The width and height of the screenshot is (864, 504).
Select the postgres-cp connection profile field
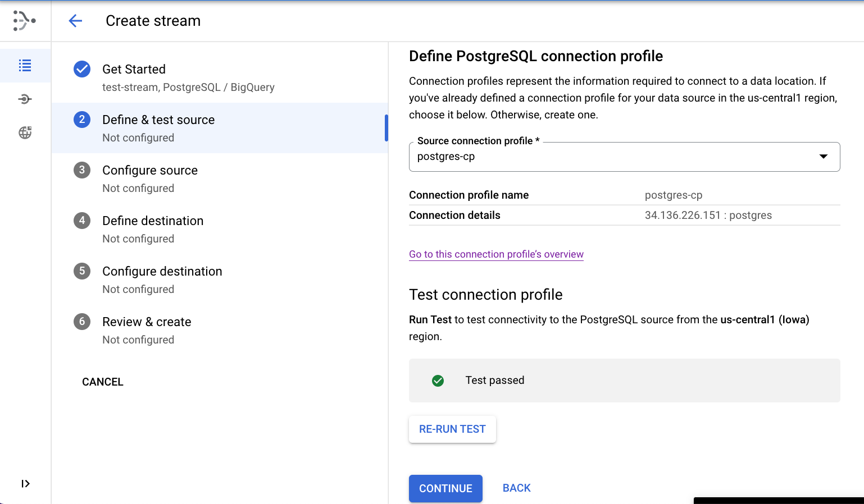coord(625,157)
